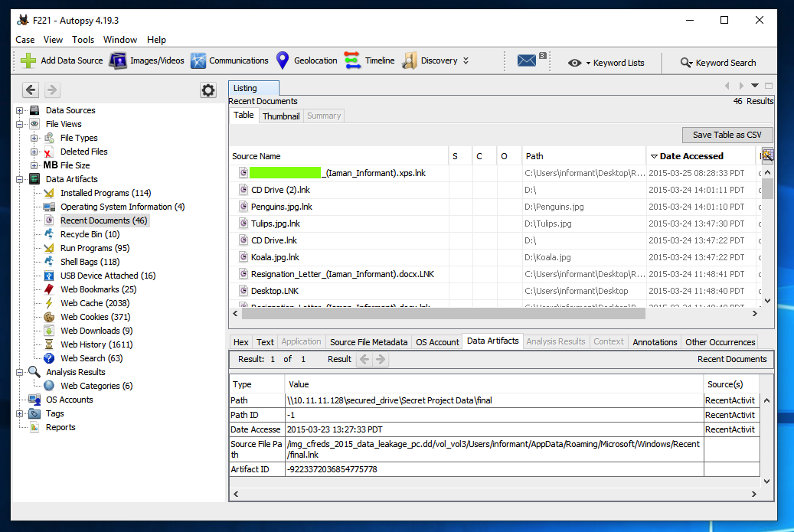This screenshot has width=794, height=532.
Task: Click the Keyword Search button
Action: click(718, 63)
